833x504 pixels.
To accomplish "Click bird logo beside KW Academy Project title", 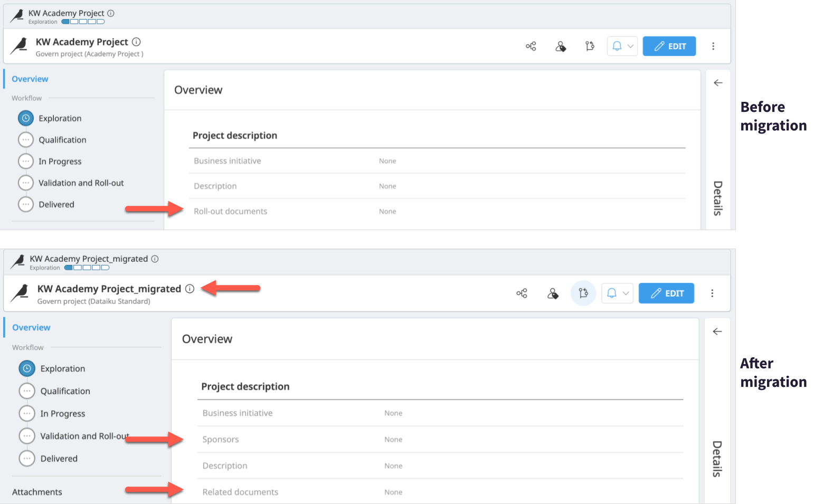I will pyautogui.click(x=20, y=45).
